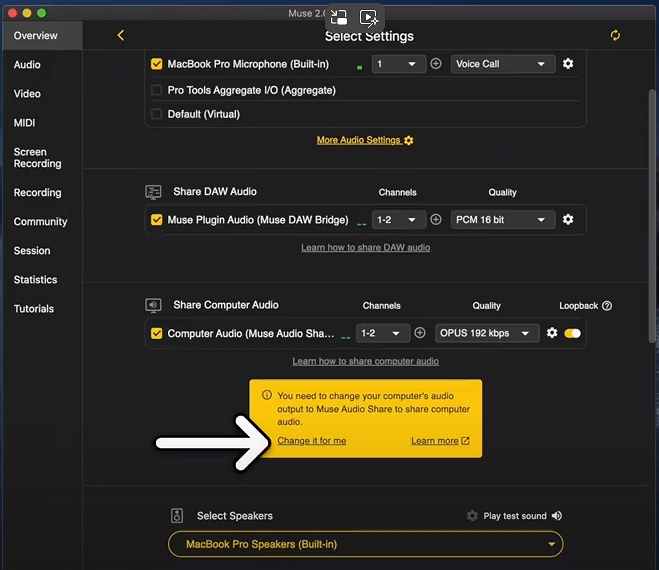Click the speaker icon beside Play test sound
The height and width of the screenshot is (570, 659).
pyautogui.click(x=557, y=516)
